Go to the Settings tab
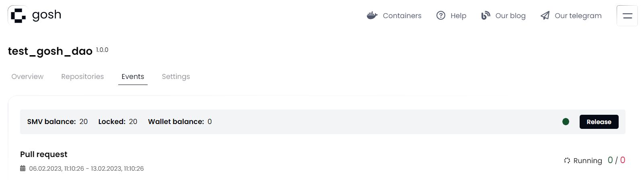Viewport: 644px width, 180px height. pyautogui.click(x=176, y=77)
